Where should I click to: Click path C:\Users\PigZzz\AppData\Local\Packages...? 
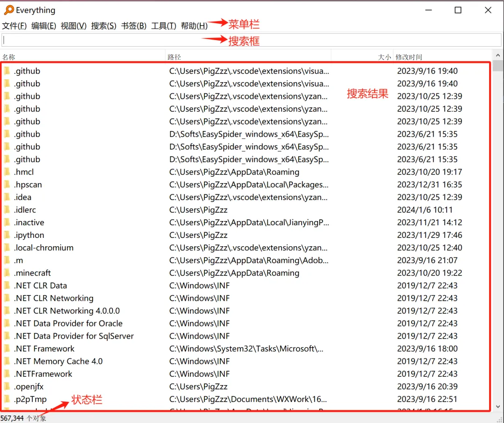point(249,185)
